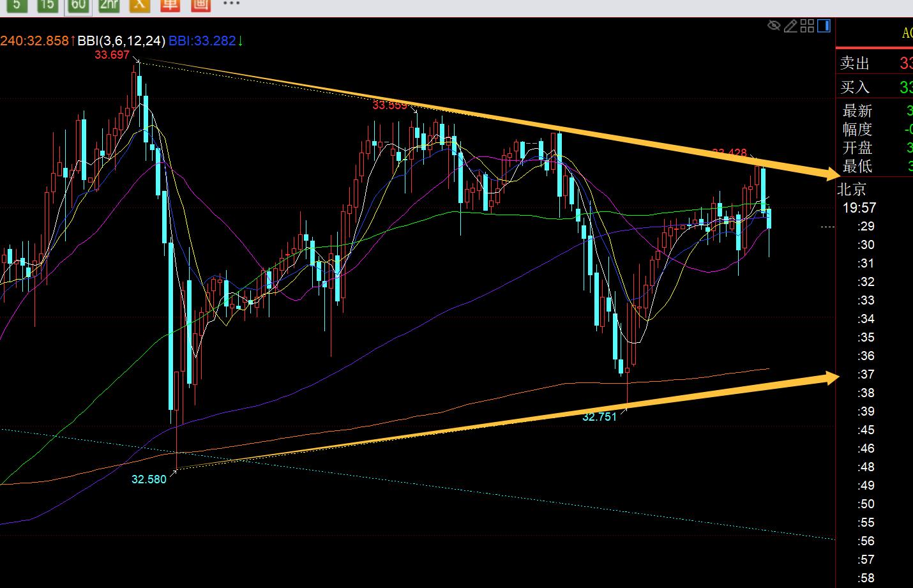This screenshot has width=913, height=588.
Task: Click the red 单 order icon
Action: pos(170,5)
